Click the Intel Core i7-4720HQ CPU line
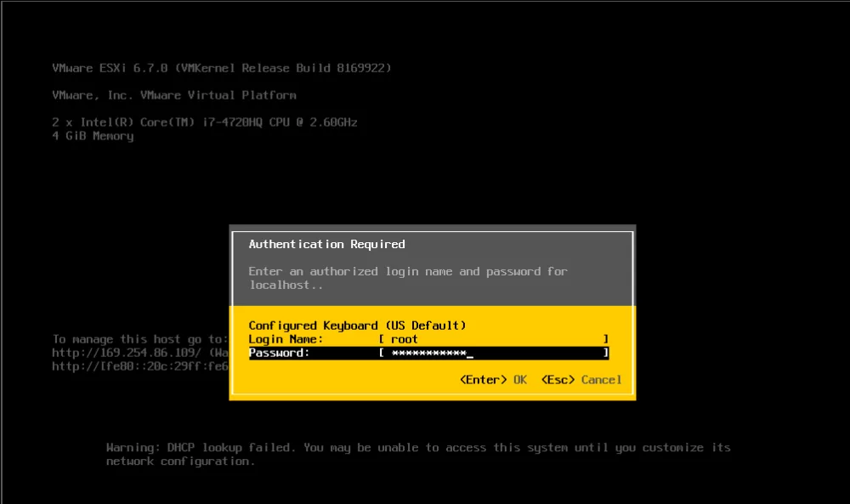The width and height of the screenshot is (850, 504). 205,122
